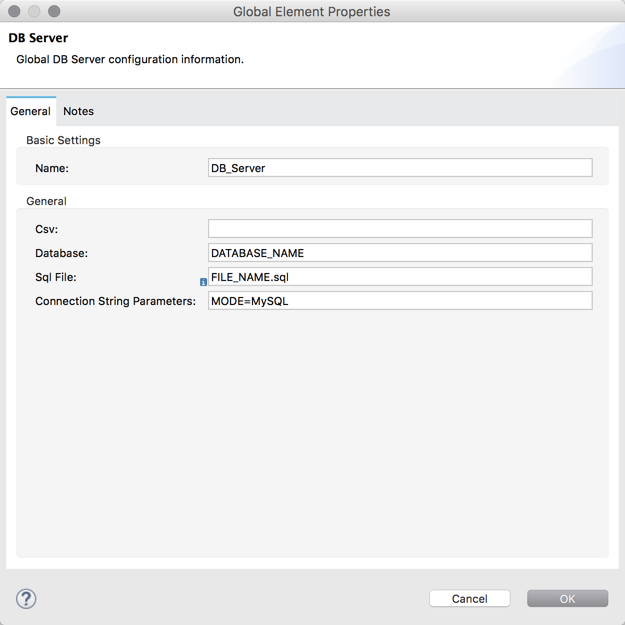
Task: Confirm with the OK button
Action: pos(567,599)
